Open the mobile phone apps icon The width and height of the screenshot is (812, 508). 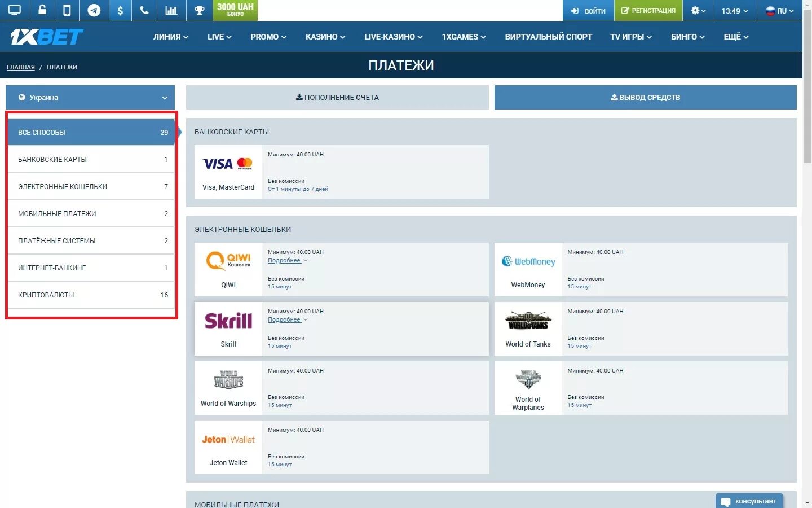click(67, 10)
